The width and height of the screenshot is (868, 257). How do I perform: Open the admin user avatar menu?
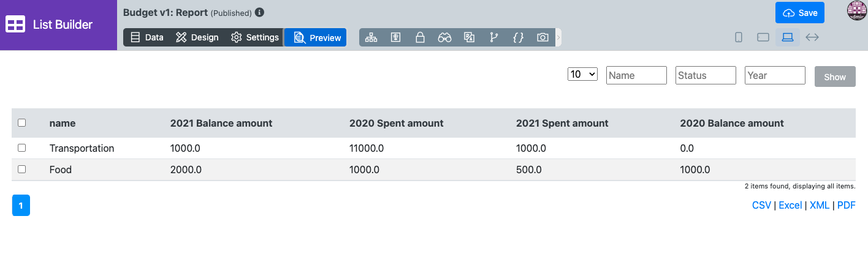pos(856,11)
